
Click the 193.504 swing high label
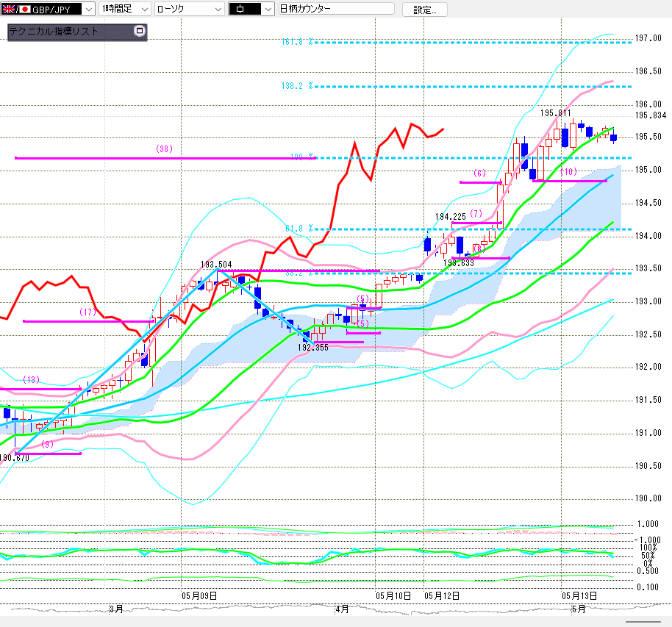coord(216,265)
